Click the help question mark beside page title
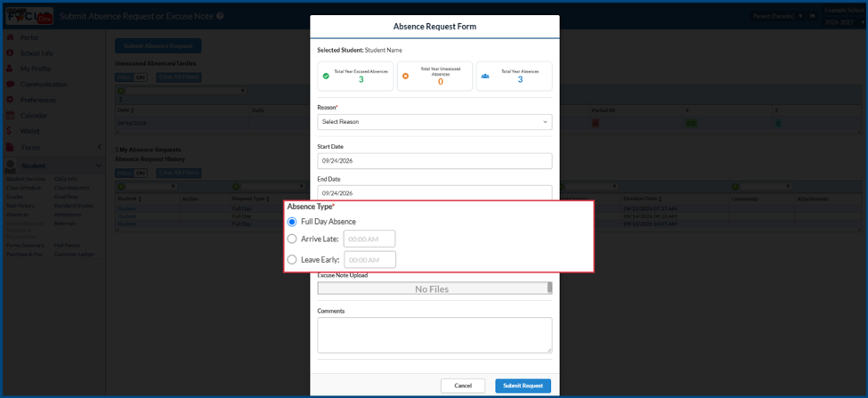This screenshot has height=398, width=868. 220,16
